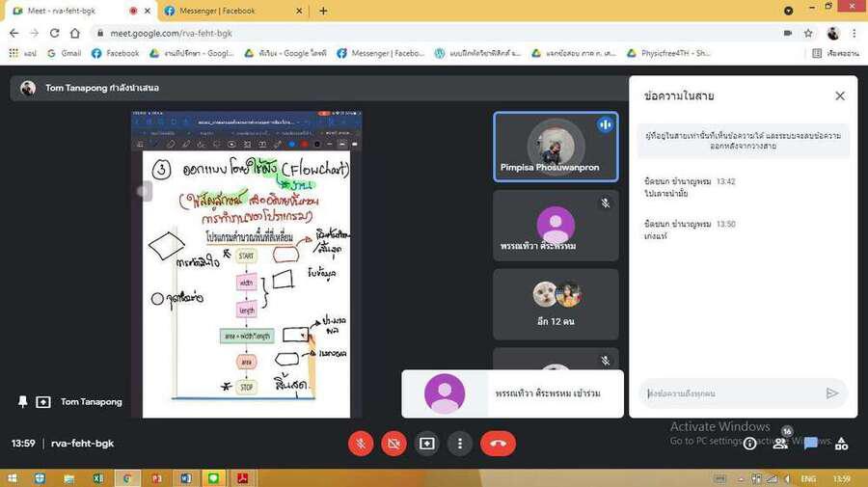Unpin Tom Tanapong's presentation with pin icon
This screenshot has height=487, width=868.
pyautogui.click(x=23, y=401)
